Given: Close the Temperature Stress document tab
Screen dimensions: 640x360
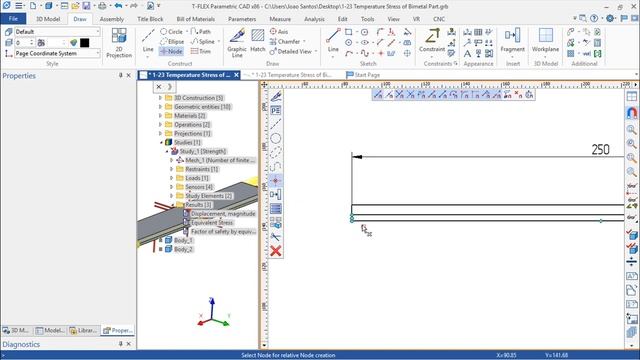Looking at the screenshot, I should click(236, 75).
